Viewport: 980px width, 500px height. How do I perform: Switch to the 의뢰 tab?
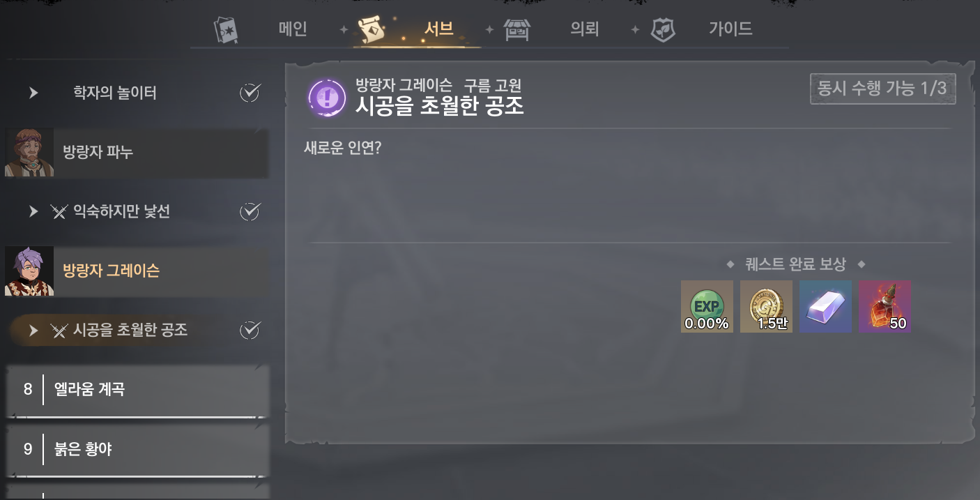coord(584,29)
